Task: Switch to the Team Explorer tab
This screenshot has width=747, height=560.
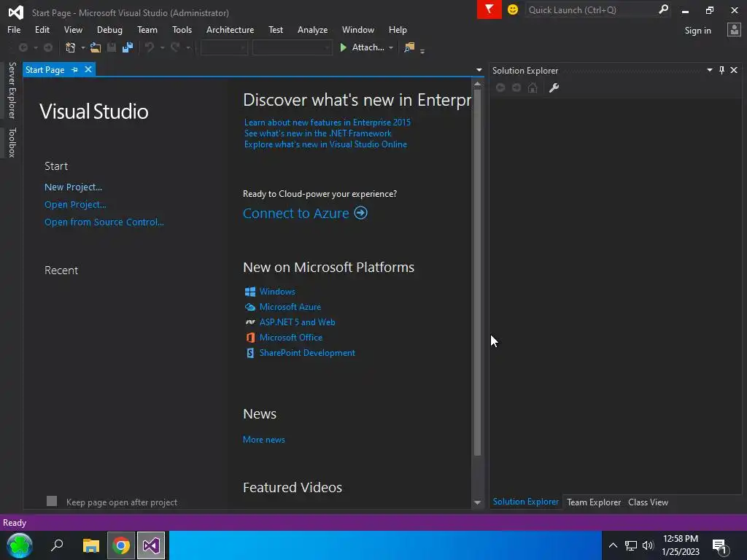Action: coord(594,502)
